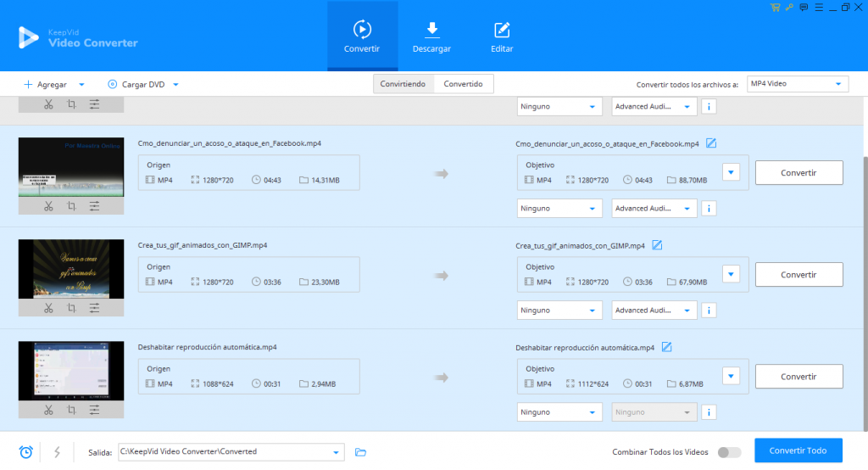868x470 pixels.
Task: Toggle Combinar Todos los Videos switch
Action: [x=728, y=452]
